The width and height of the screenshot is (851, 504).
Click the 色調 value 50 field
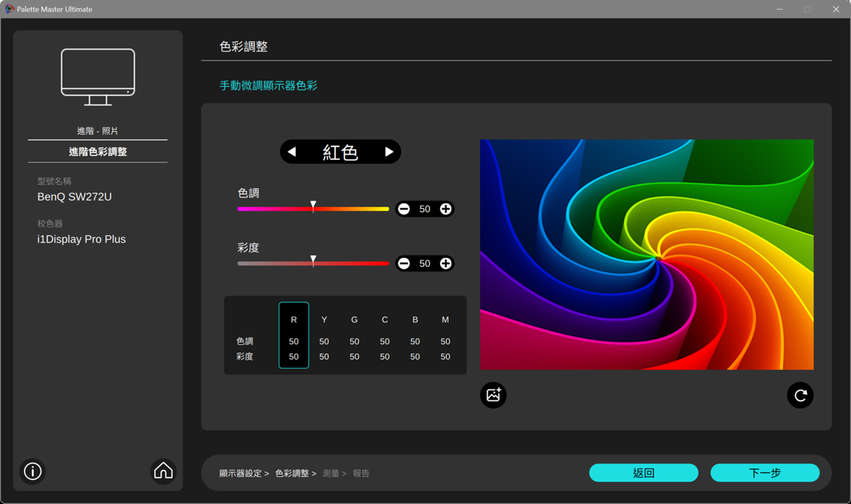[x=425, y=209]
